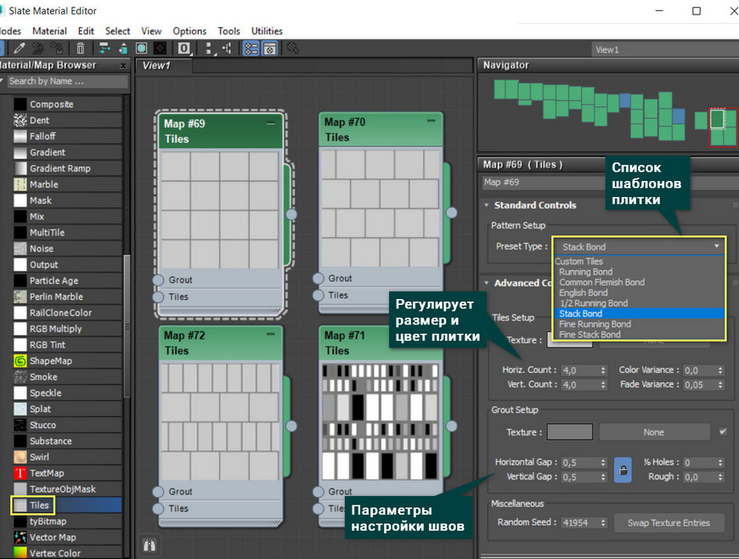The image size is (739, 559).
Task: Choose Fine Running Bond from preset list
Action: 595,324
